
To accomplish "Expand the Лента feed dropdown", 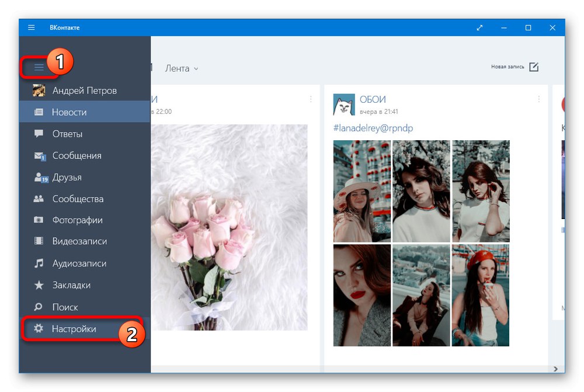I will tap(182, 68).
